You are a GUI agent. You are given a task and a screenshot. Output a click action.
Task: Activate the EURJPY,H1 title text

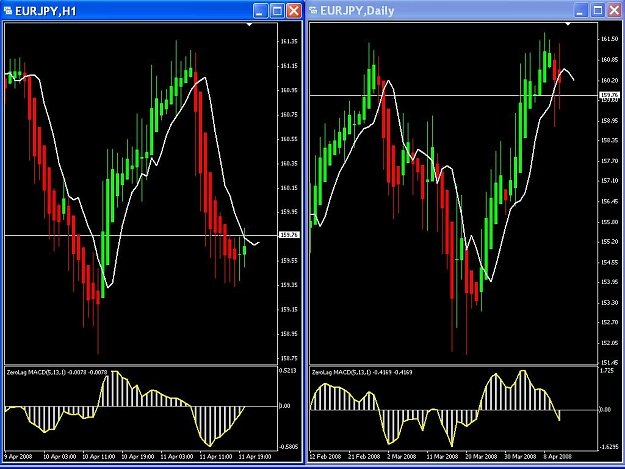point(45,11)
